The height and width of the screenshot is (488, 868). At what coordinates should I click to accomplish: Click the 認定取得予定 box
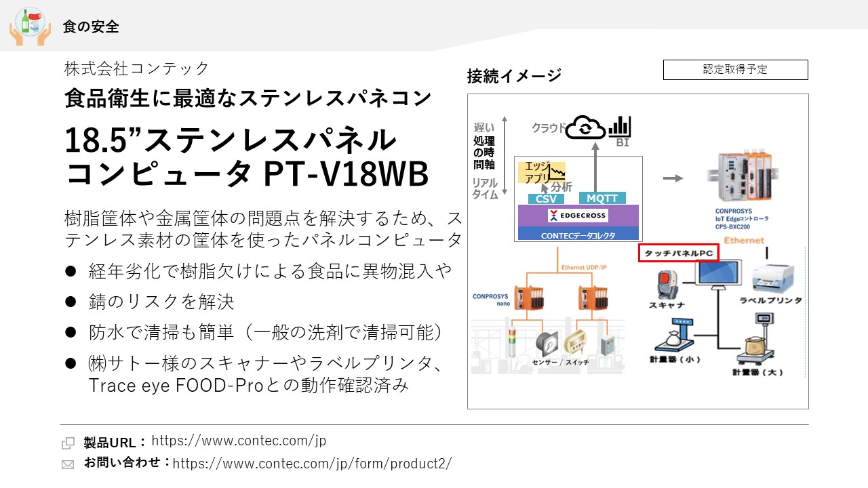[x=735, y=70]
